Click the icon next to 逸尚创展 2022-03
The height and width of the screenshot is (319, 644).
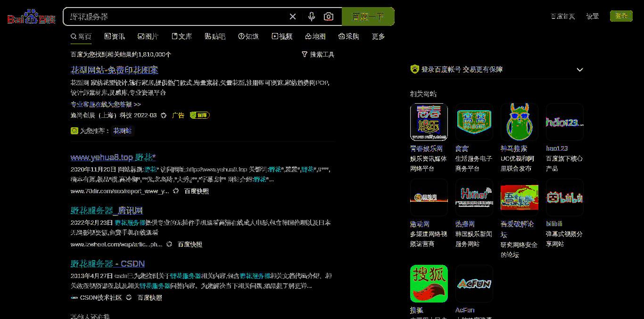click(164, 115)
